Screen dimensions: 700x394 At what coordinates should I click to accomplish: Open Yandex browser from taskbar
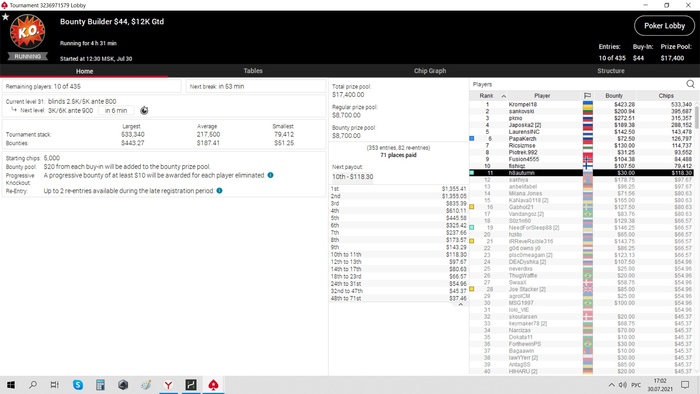pos(168,385)
